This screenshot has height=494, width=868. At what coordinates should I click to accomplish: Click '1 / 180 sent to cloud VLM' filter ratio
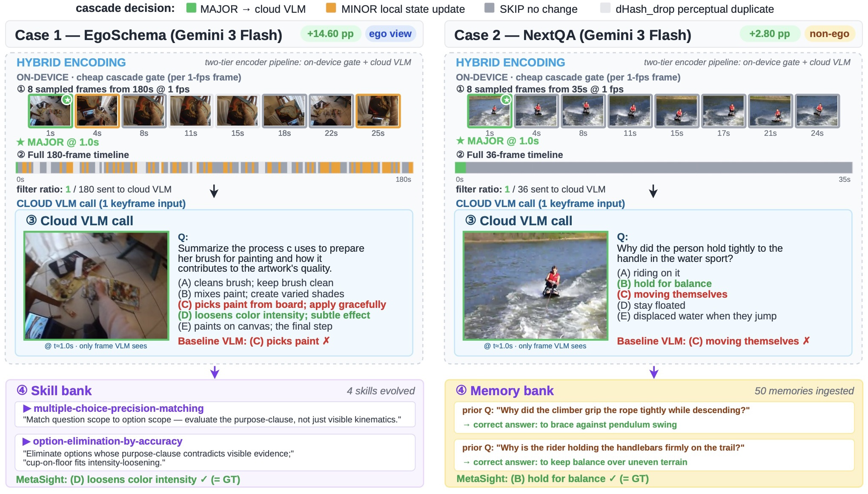click(118, 190)
